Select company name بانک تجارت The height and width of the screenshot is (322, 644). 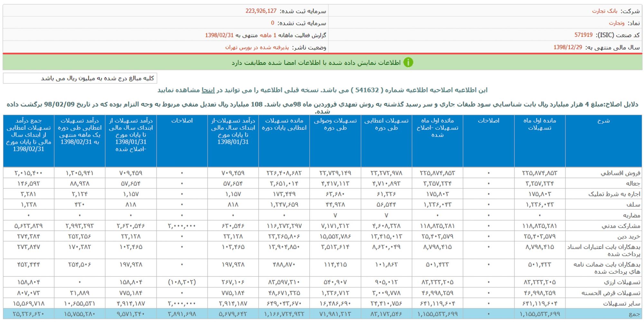tap(604, 11)
